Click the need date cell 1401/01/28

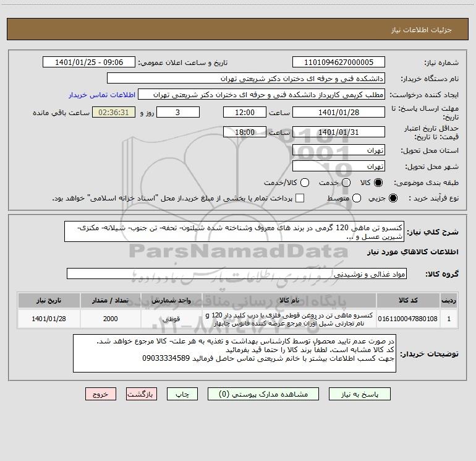[49, 319]
